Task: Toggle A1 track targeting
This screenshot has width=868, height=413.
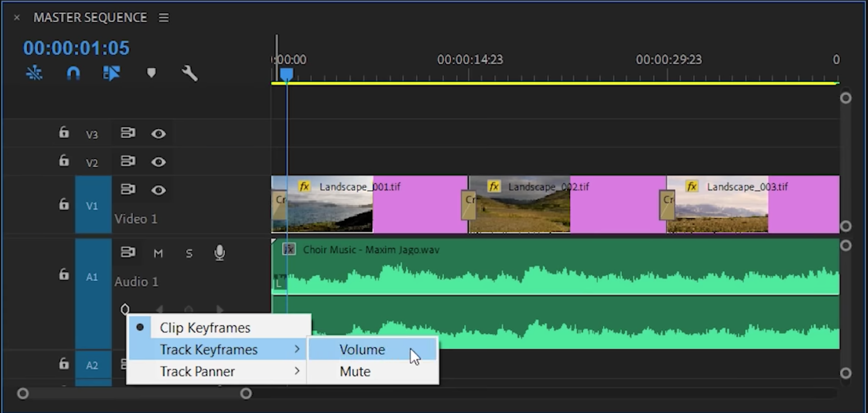Action: point(93,294)
